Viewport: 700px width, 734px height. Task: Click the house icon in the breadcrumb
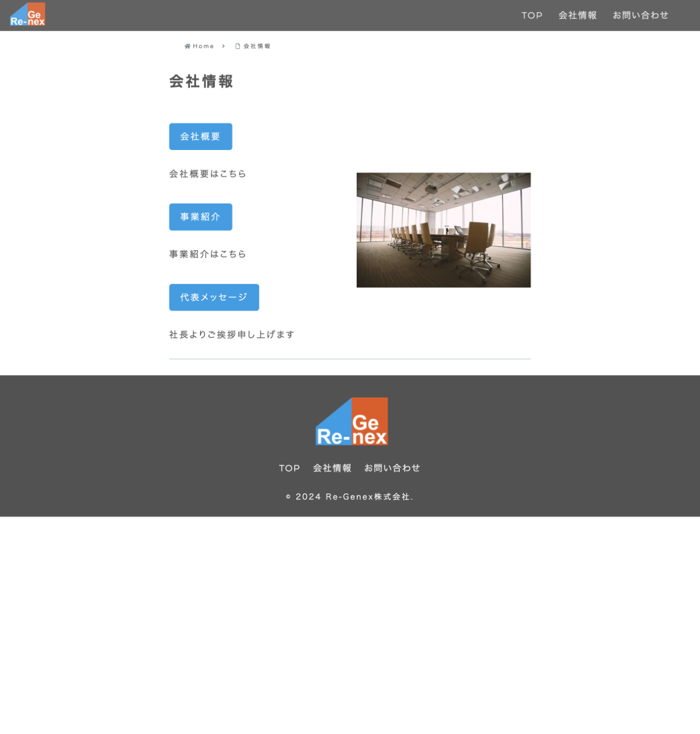(x=187, y=46)
